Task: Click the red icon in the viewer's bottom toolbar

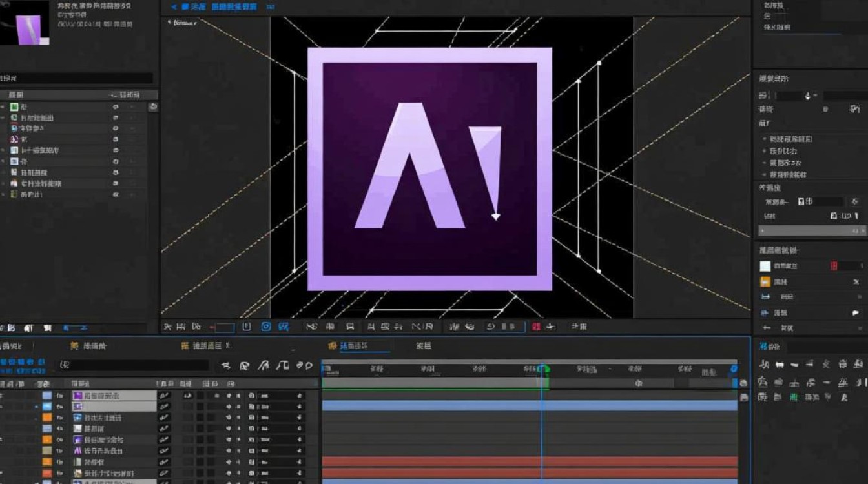Action: pos(536,327)
